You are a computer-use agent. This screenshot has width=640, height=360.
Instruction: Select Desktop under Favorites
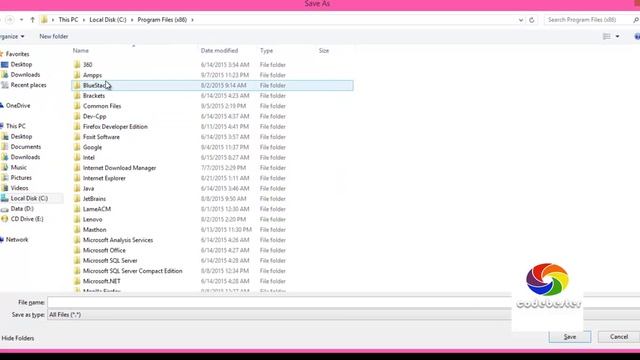(21, 64)
